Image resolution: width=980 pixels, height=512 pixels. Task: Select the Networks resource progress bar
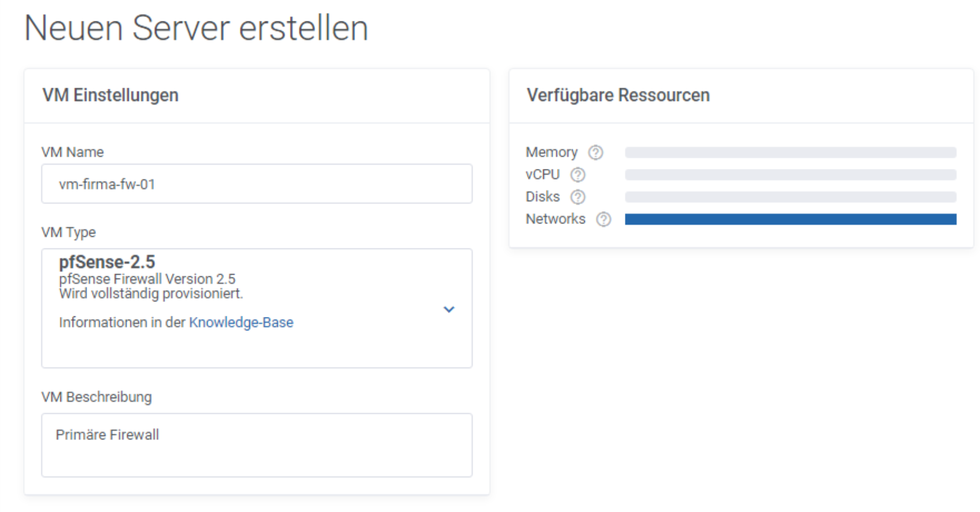click(x=790, y=219)
